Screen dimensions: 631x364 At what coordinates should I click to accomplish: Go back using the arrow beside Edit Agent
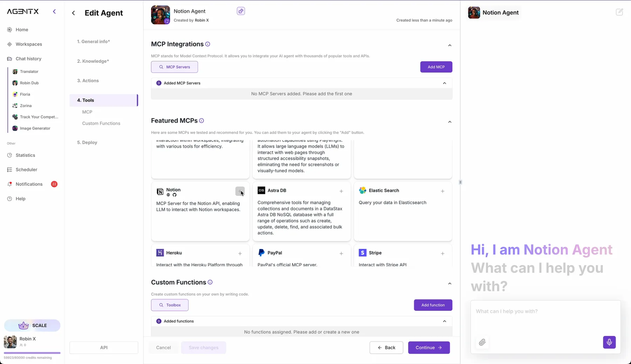coord(73,13)
